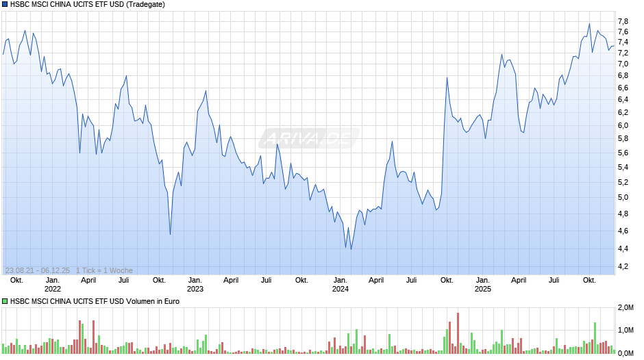Click the price axis label 6,2
This screenshot has width=644, height=360.
pos(623,112)
